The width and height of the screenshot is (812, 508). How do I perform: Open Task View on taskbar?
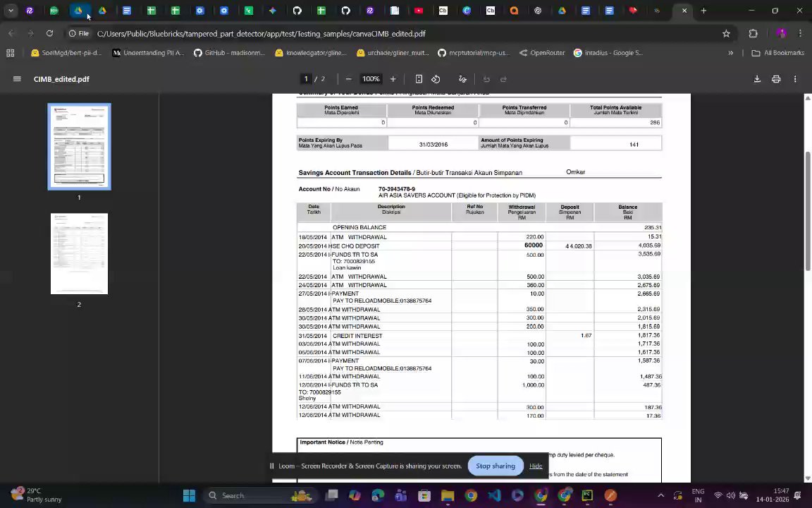(x=331, y=495)
